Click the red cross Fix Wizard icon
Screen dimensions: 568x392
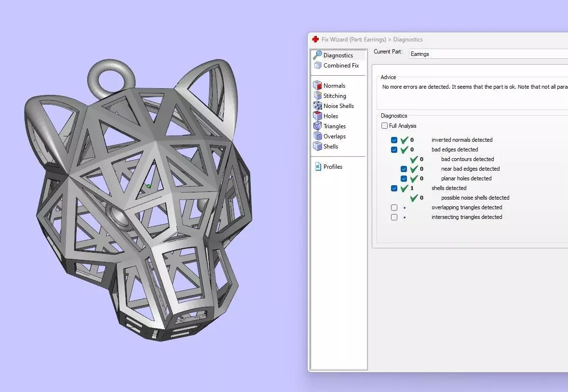[x=315, y=39]
